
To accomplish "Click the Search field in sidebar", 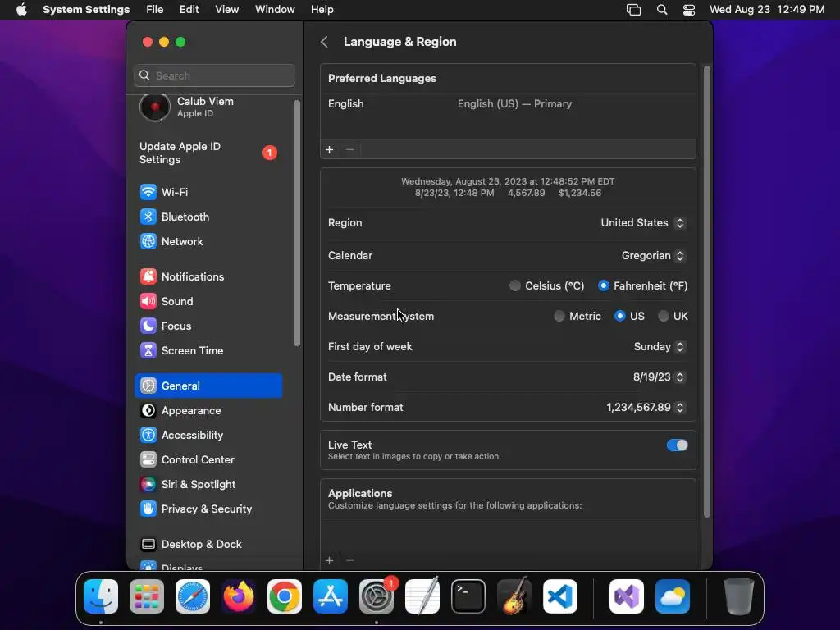I will coord(214,75).
